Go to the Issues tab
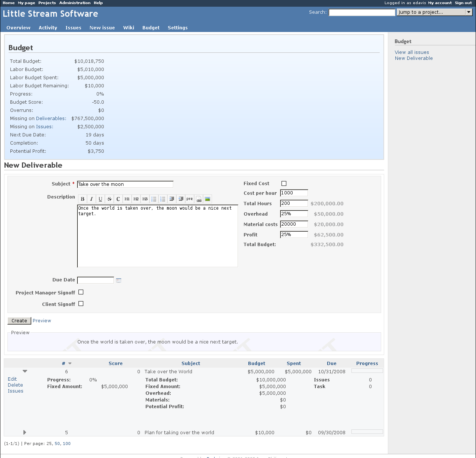 [x=73, y=28]
